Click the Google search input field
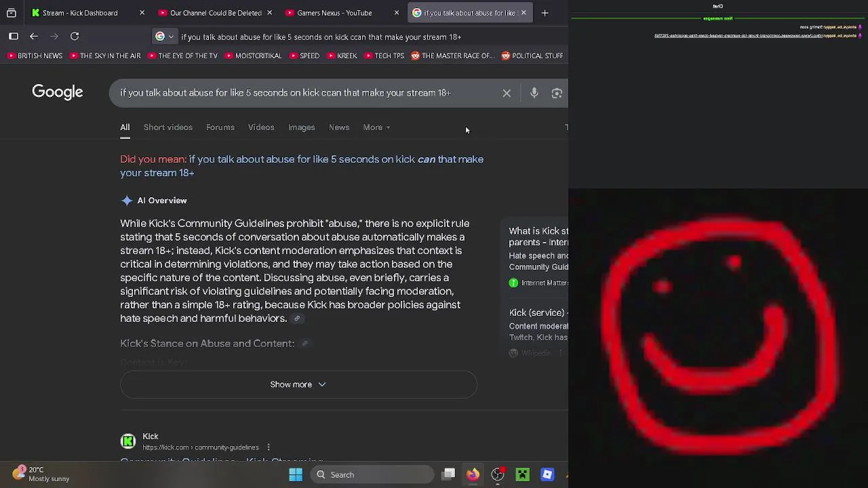Screen dimensions: 868x488 coord(285,93)
